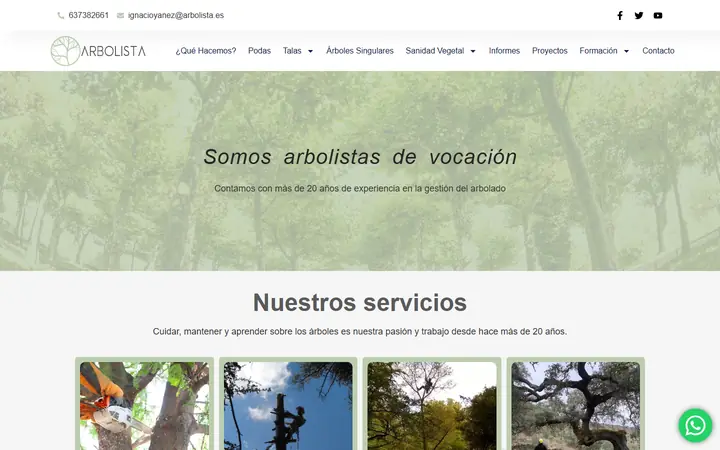The width and height of the screenshot is (720, 450).
Task: Click the envelope icon beside the email
Action: 120,16
